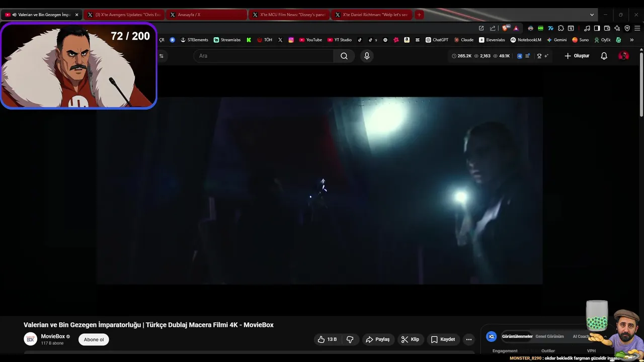This screenshot has width=644, height=362.
Task: Click the MovieBox channel avatar
Action: pyautogui.click(x=30, y=339)
